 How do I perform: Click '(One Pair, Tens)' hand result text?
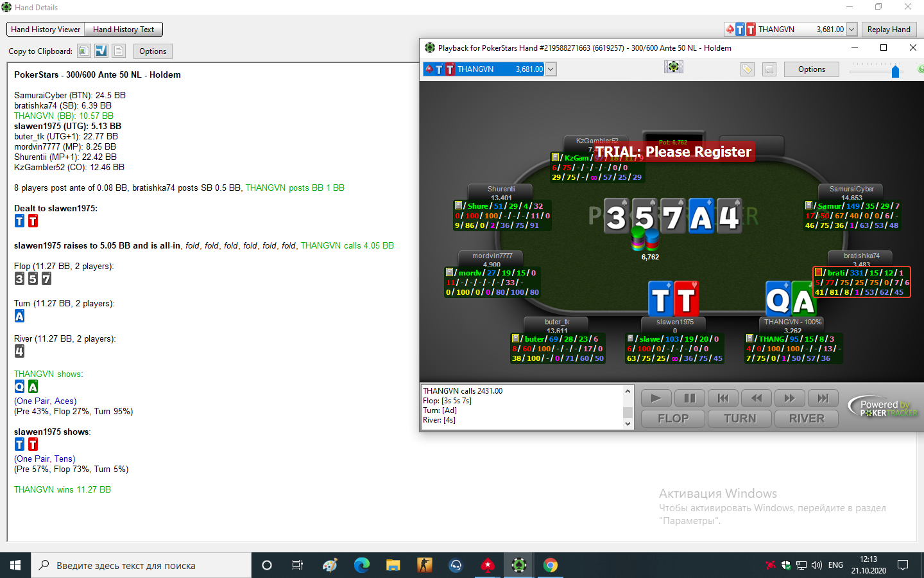44,459
